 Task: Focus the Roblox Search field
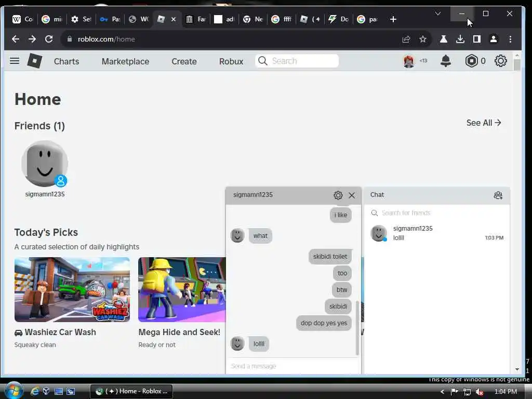click(297, 61)
